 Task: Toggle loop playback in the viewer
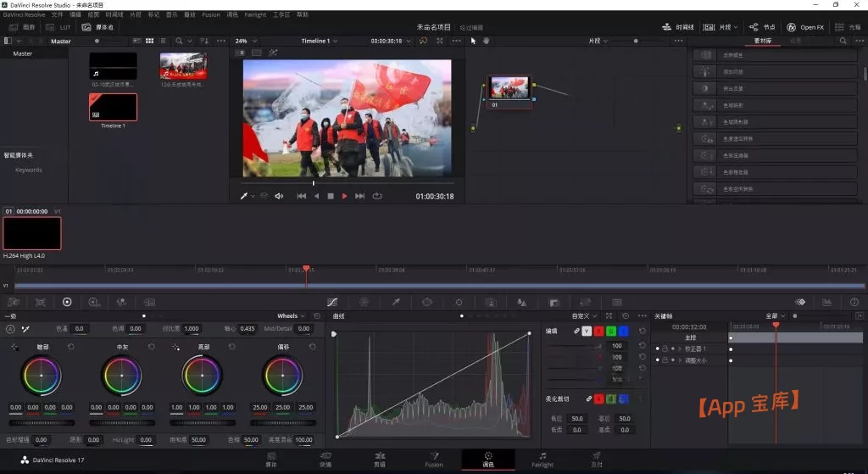point(376,196)
